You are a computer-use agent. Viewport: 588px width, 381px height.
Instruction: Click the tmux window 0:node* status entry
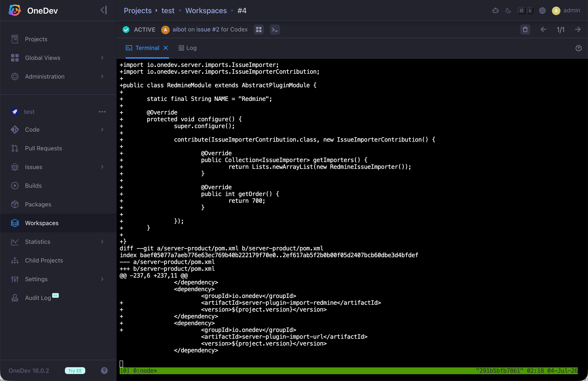click(145, 371)
